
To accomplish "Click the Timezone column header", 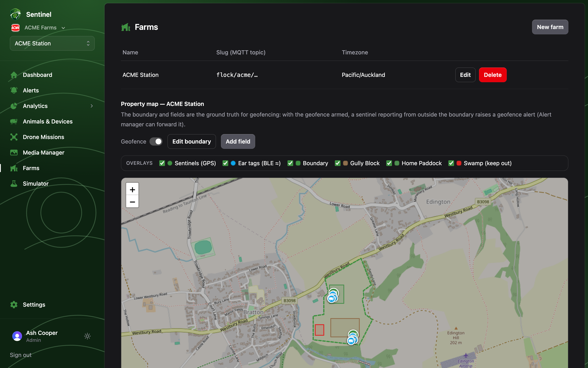I will (355, 53).
